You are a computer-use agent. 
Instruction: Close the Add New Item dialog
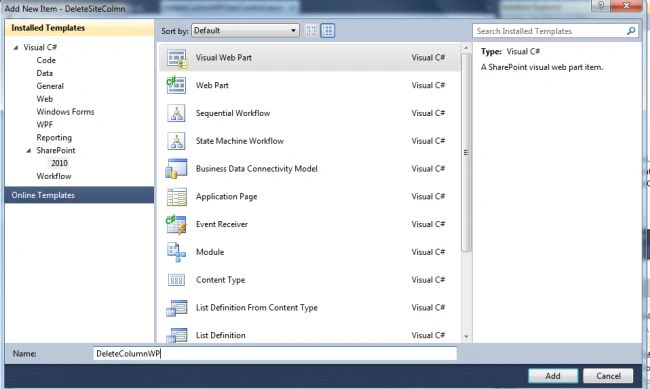coord(627,5)
